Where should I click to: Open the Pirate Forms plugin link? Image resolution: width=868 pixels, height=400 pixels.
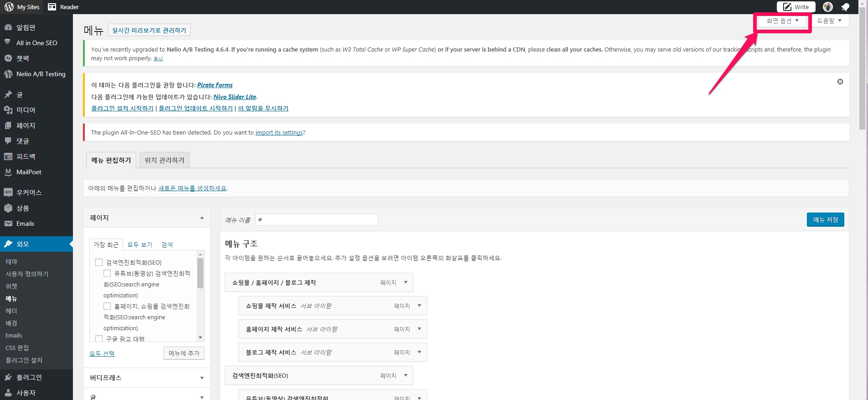pos(215,85)
